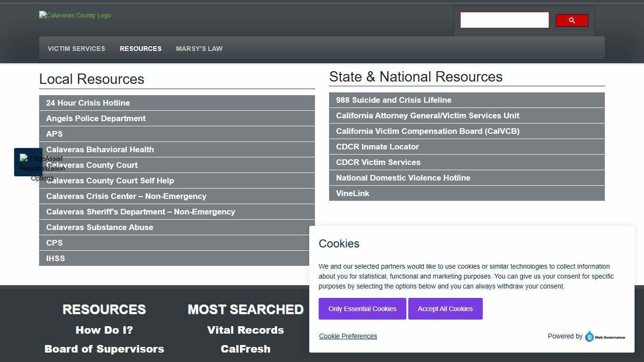Viewport: 644px width, 362px height.
Task: Open Vital Records under Most Searched
Action: [x=245, y=330]
